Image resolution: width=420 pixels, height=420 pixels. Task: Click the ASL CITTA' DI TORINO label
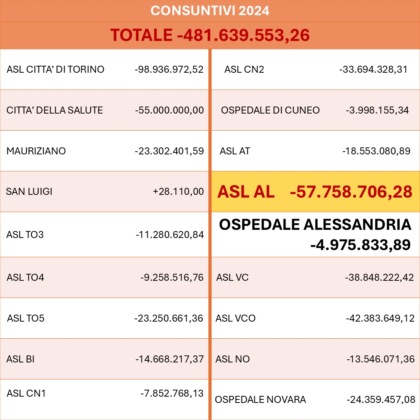55,69
